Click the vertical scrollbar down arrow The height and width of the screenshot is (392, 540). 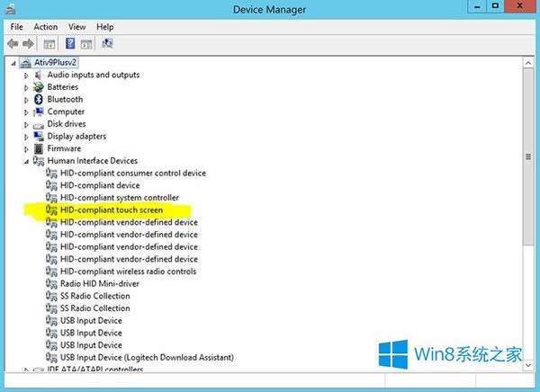[x=529, y=364]
